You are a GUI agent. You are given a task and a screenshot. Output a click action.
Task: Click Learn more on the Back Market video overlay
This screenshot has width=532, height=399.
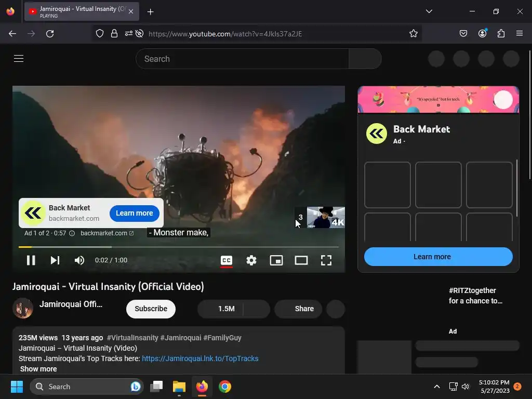(x=135, y=213)
